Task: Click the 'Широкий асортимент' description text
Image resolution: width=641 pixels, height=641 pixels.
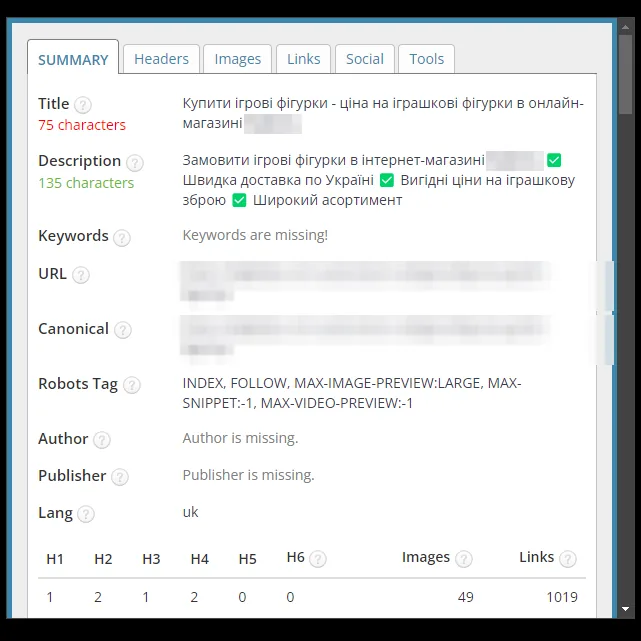Action: 327,200
